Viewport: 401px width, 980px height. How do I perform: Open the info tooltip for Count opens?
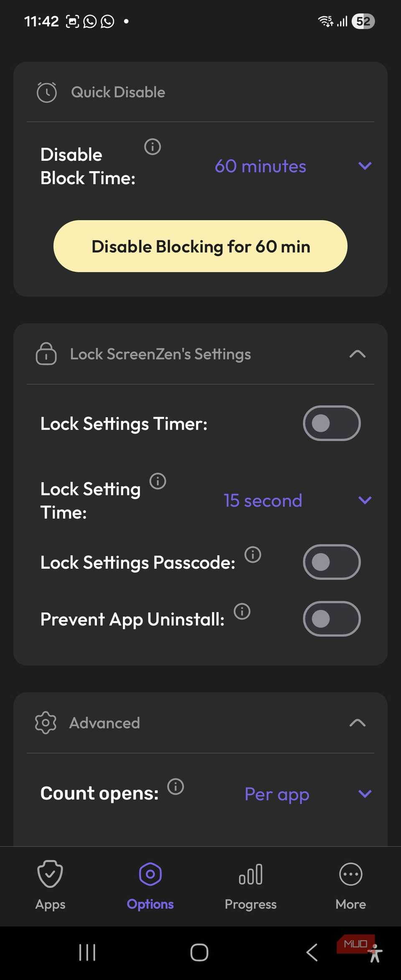[x=175, y=786]
